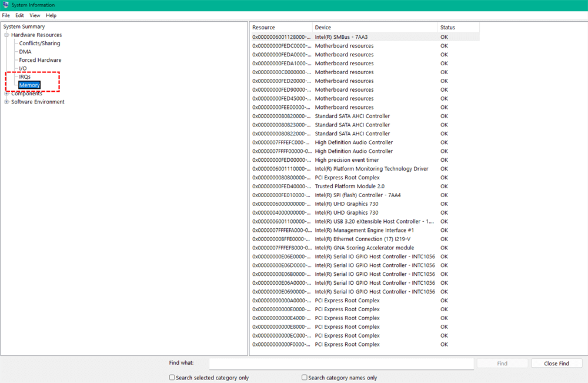Open the View menu
Image resolution: width=588 pixels, height=383 pixels.
pyautogui.click(x=35, y=15)
